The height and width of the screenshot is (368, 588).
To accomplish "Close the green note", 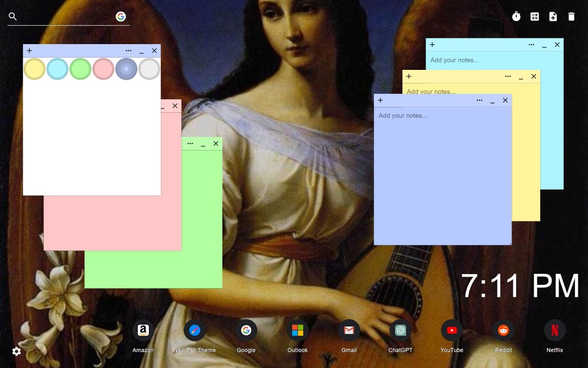I will [216, 144].
